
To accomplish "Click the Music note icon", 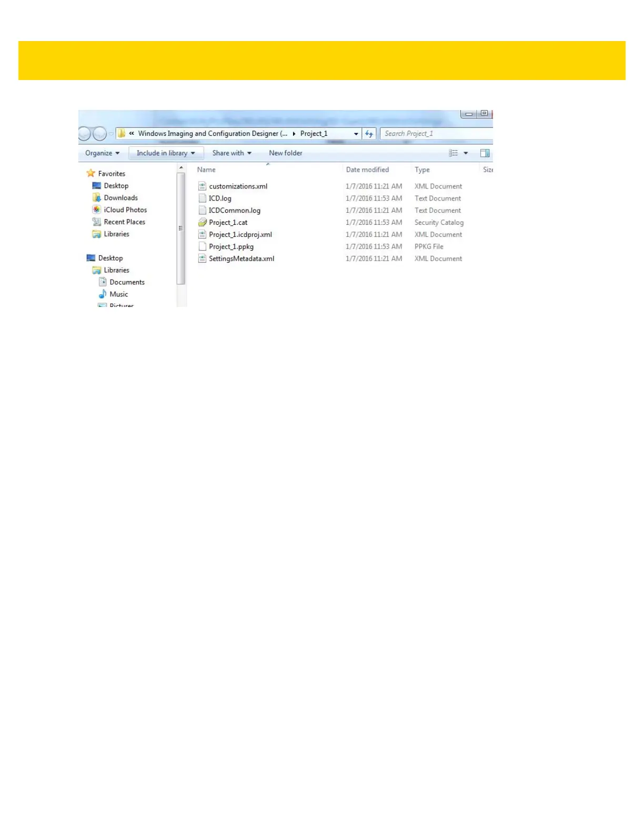I will tap(103, 294).
